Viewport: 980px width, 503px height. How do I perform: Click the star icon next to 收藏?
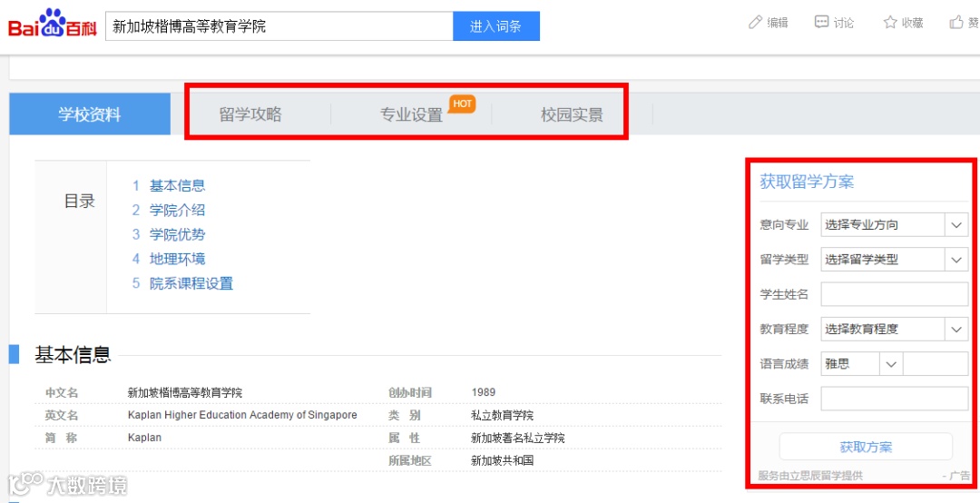pos(890,23)
